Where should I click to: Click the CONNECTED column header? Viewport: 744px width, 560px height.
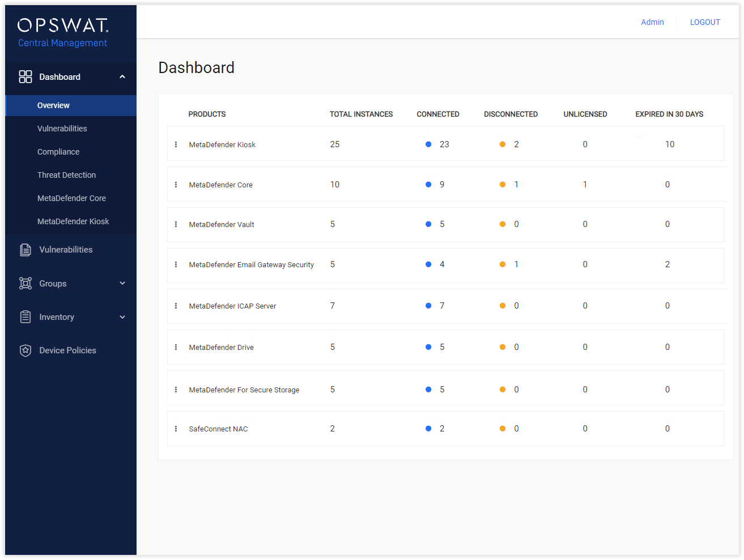click(x=438, y=114)
